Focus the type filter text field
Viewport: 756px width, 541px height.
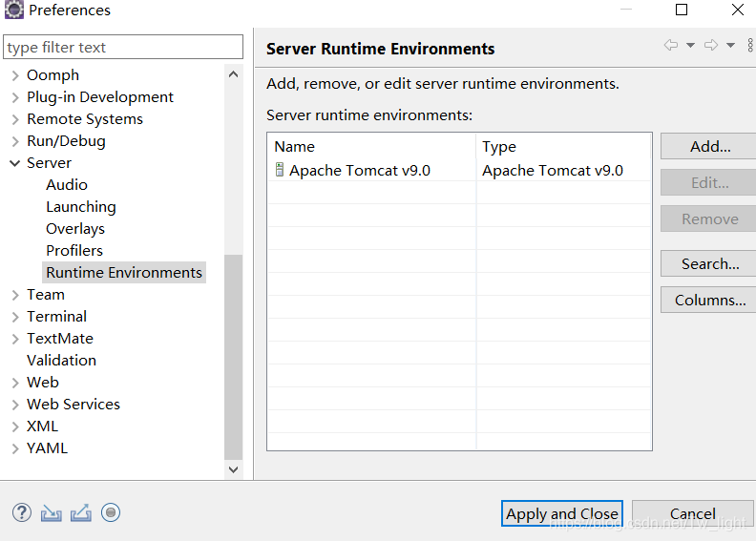(123, 47)
